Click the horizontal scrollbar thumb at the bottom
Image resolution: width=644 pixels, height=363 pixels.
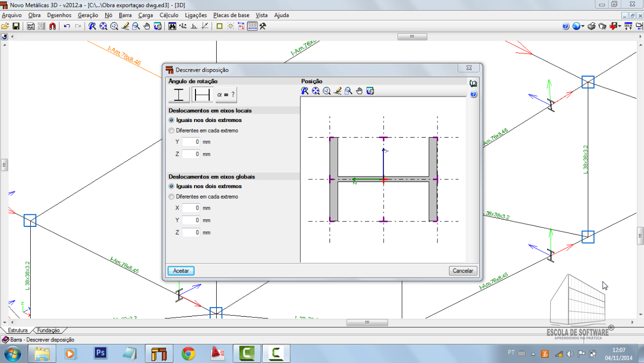[367, 323]
